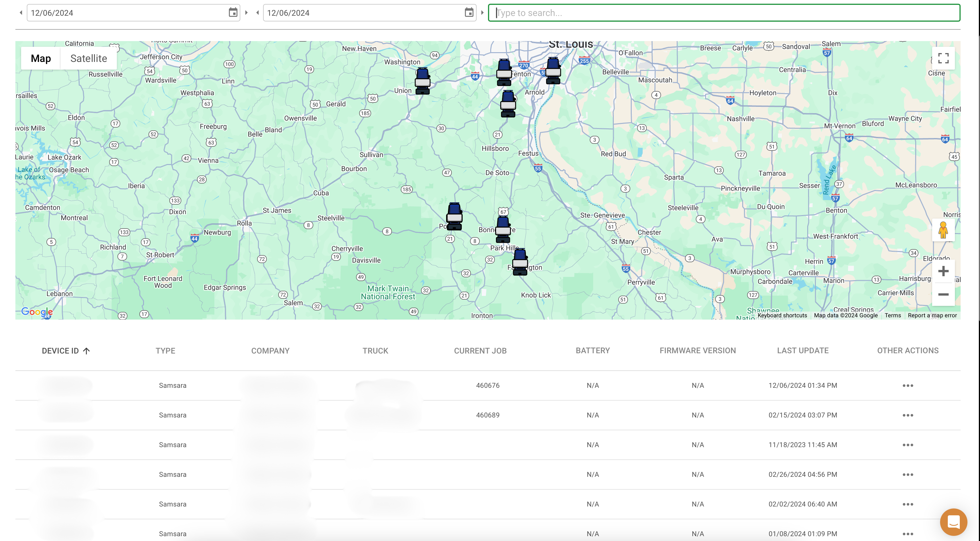Open the end date calendar picker
The image size is (980, 541).
pyautogui.click(x=469, y=13)
